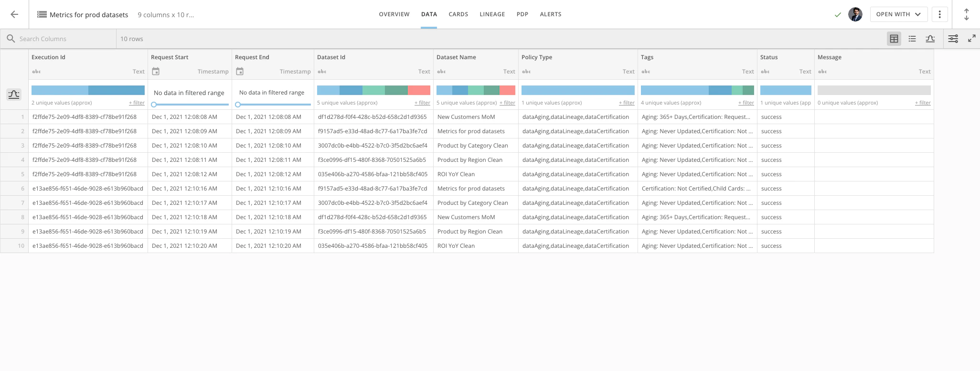This screenshot has width=980, height=371.
Task: Click the dataset table icon beside the title
Action: (x=42, y=14)
